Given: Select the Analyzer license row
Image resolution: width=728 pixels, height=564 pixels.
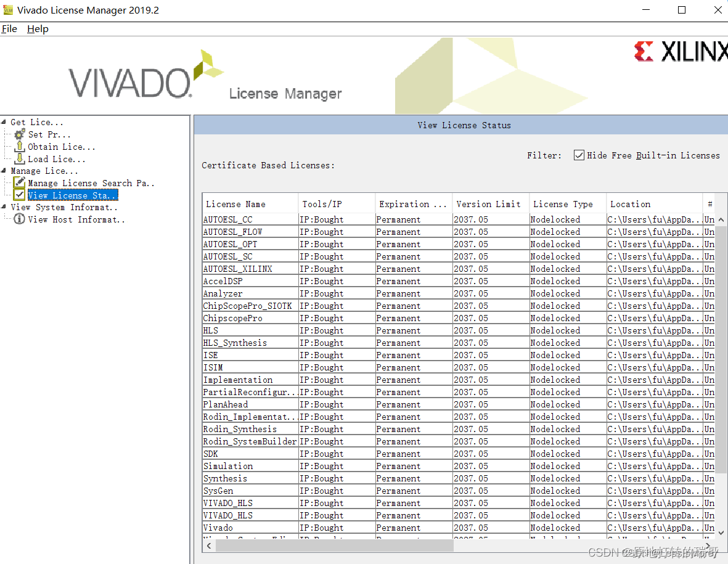Looking at the screenshot, I should coord(459,293).
